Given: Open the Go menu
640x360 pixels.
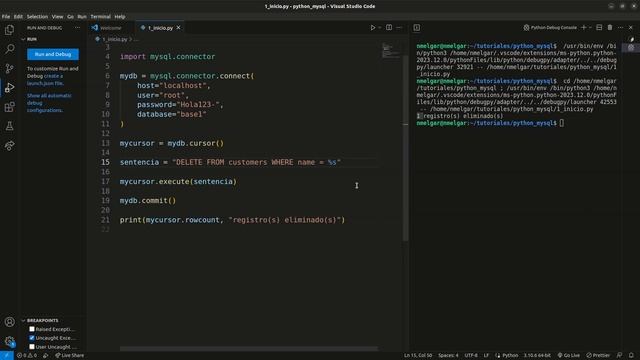Looking at the screenshot, I should click(x=70, y=17).
